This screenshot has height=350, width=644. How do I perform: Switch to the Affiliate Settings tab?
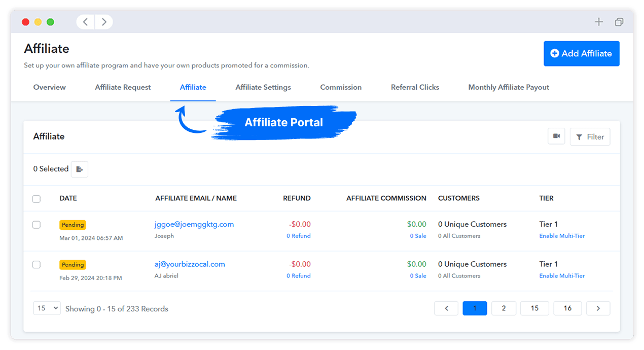point(263,87)
